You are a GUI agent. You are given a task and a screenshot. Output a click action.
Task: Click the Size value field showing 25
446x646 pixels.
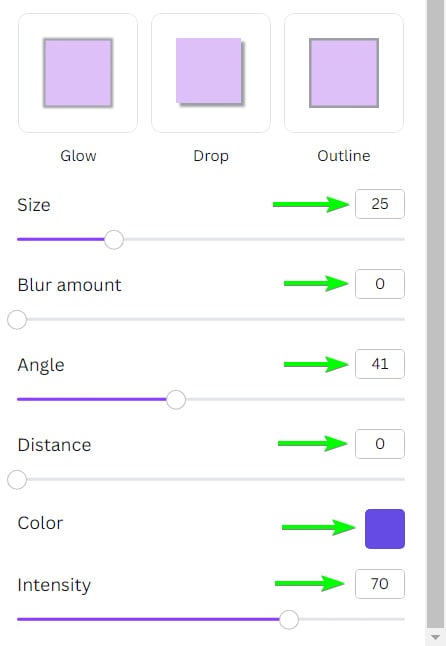tap(380, 204)
